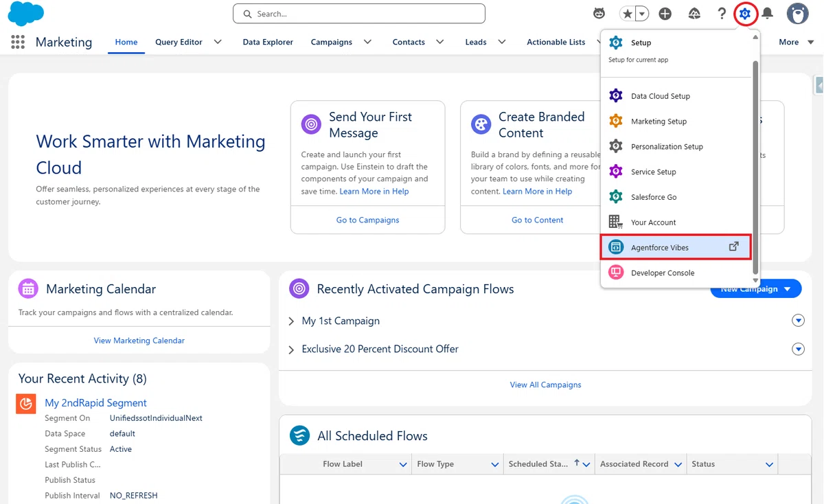The image size is (824, 504).
Task: Click the All Scheduled Flows icon
Action: pos(299,436)
